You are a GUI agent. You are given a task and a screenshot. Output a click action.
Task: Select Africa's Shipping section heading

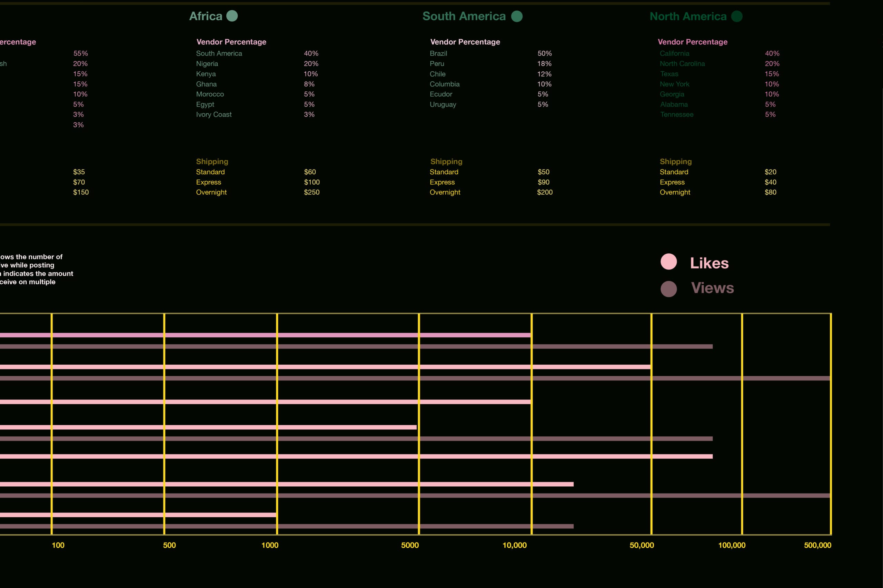[x=212, y=162]
